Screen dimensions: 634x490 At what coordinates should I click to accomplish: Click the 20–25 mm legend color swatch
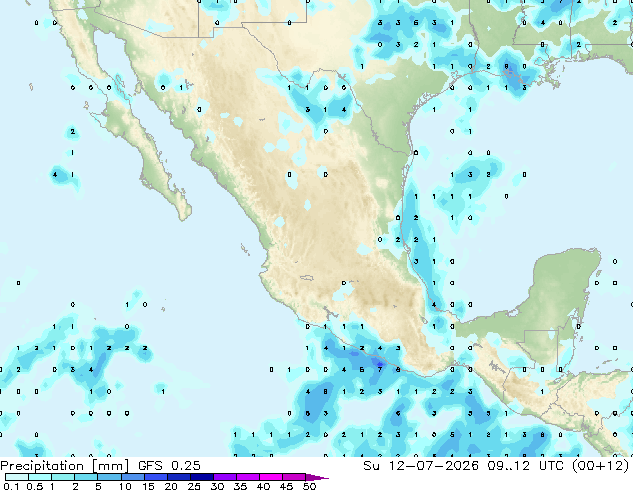coord(178,477)
